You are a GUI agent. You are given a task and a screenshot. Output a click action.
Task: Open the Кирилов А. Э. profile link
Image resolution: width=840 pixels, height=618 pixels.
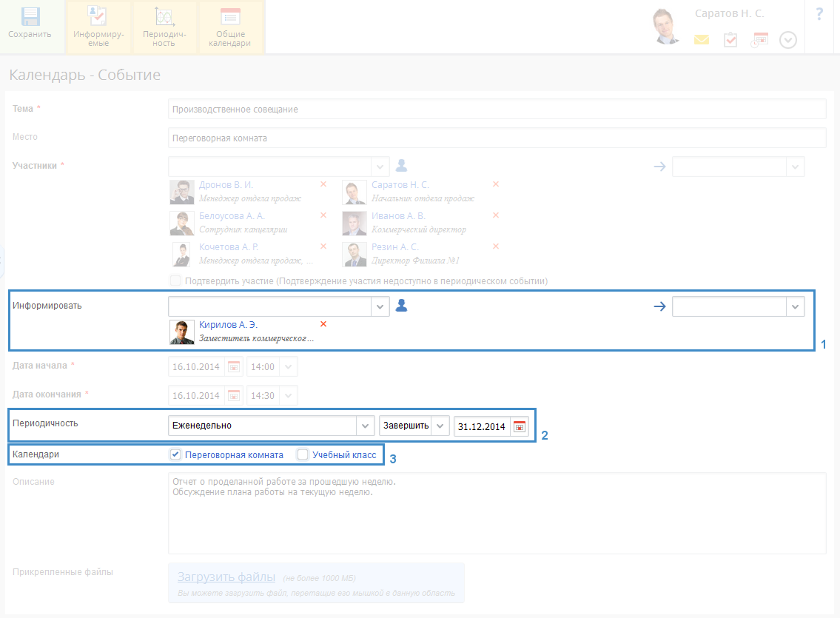228,325
